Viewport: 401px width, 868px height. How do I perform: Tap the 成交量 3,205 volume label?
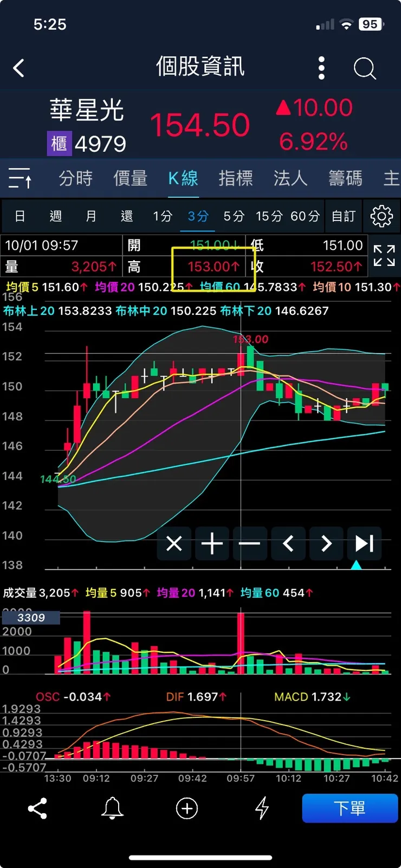[x=41, y=593]
